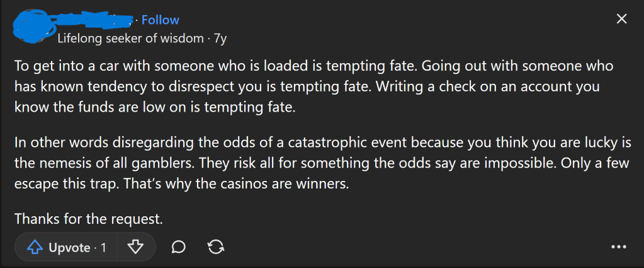Click the "Thanks for the request." line
This screenshot has width=644, height=268.
point(89,219)
